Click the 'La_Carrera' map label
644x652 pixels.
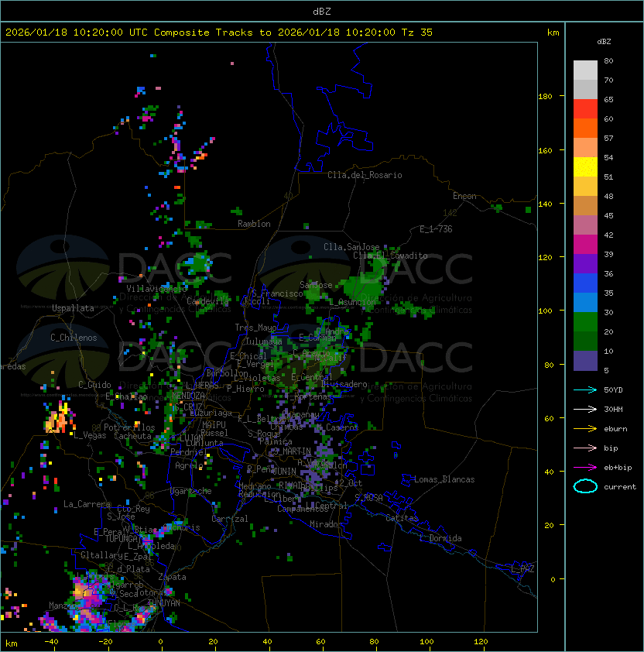point(87,504)
